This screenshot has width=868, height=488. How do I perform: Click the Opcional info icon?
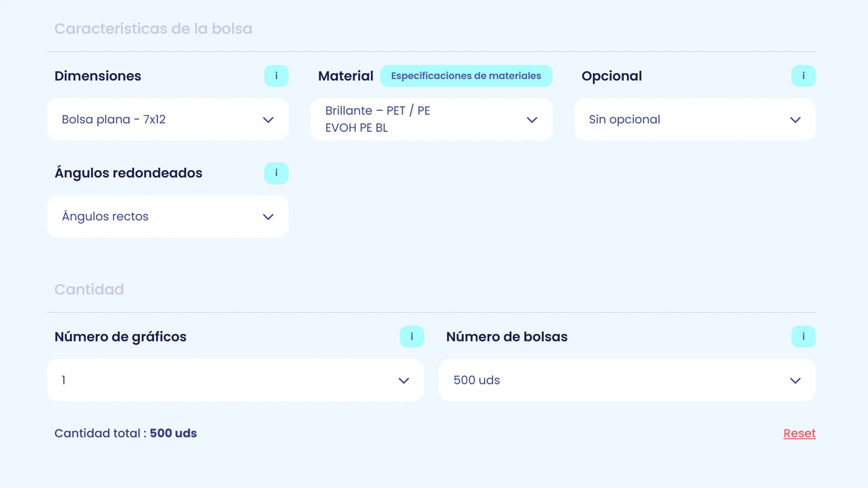click(803, 76)
